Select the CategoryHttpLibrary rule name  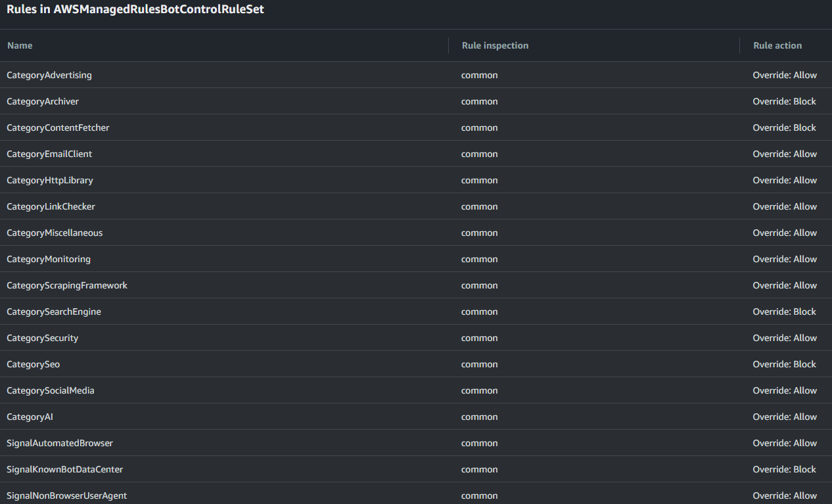50,180
